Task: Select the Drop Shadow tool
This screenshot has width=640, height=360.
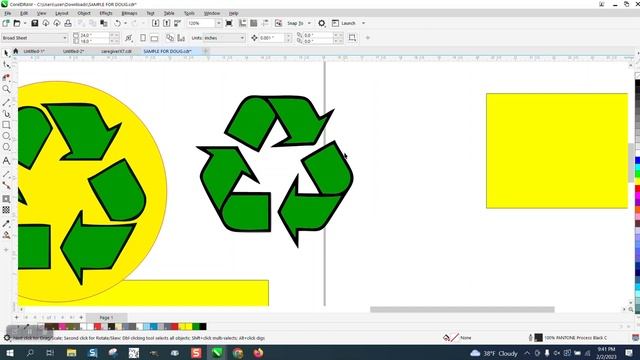Action: point(6,199)
